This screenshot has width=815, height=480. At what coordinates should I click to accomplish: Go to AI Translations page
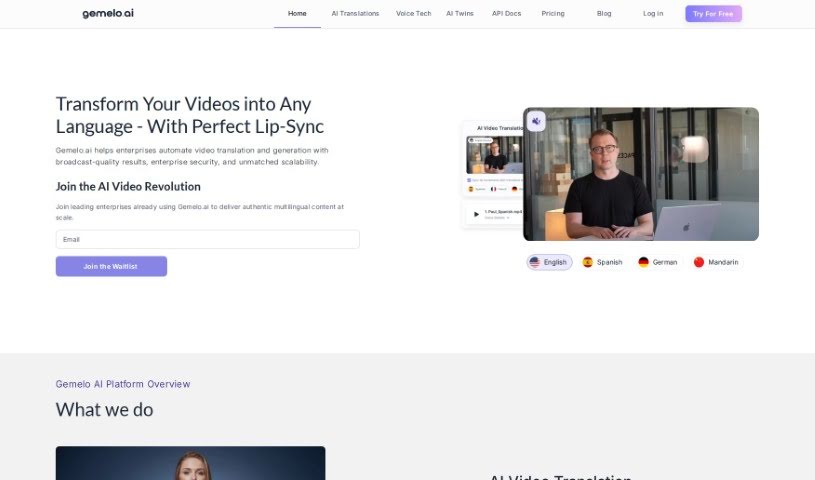[x=356, y=14]
